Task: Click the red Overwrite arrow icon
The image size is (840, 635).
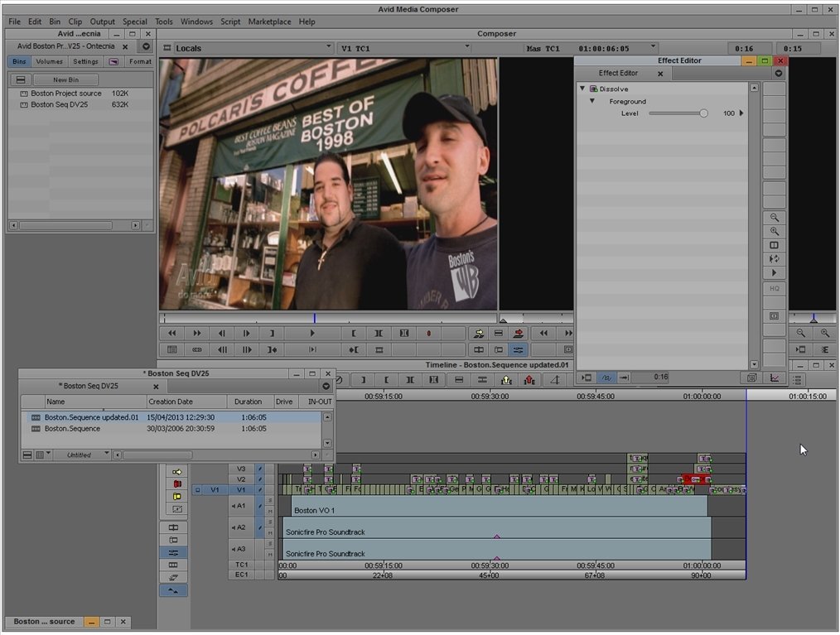Action: (x=518, y=333)
